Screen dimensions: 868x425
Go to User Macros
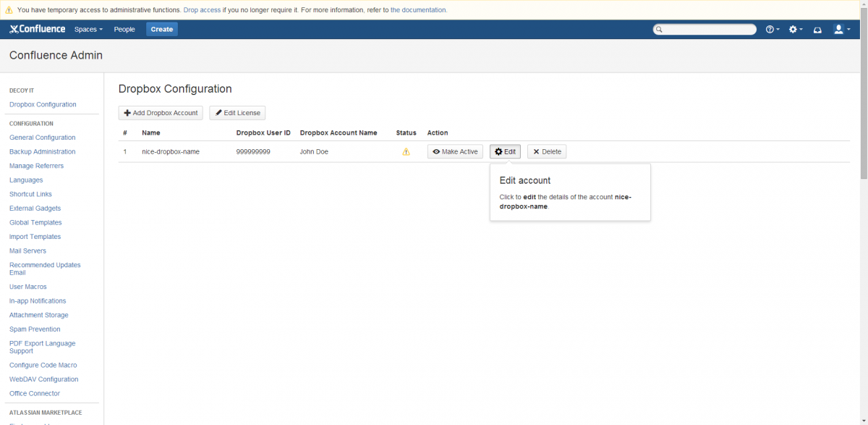click(x=28, y=287)
